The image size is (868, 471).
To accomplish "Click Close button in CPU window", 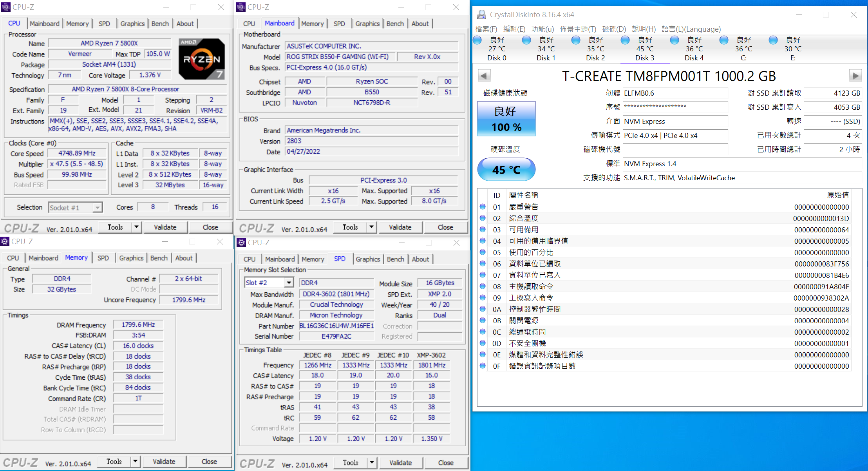I will click(210, 227).
